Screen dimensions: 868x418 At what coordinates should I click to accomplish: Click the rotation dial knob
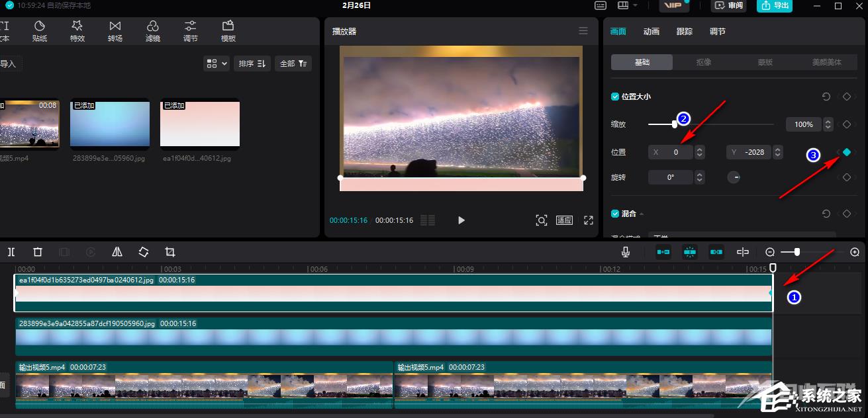click(x=734, y=177)
